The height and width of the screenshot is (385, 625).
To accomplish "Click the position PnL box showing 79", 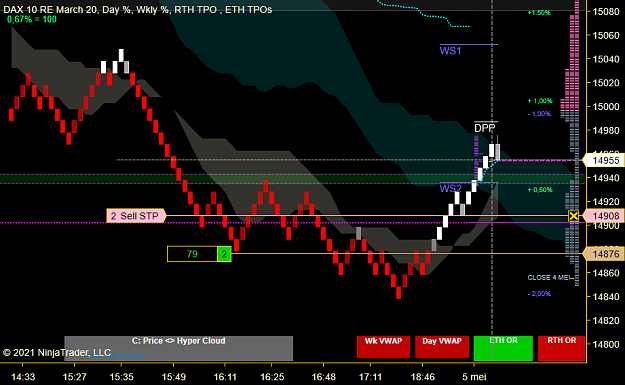I will 192,254.
